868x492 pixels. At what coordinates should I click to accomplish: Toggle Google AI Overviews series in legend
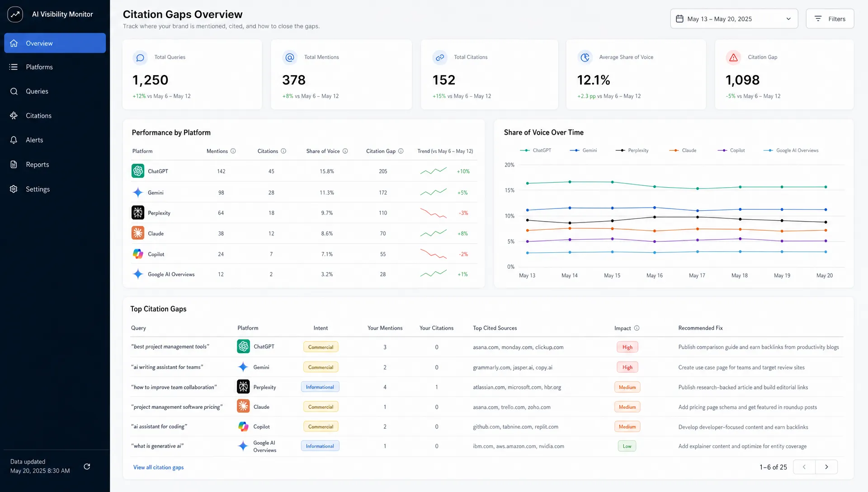[x=791, y=150]
